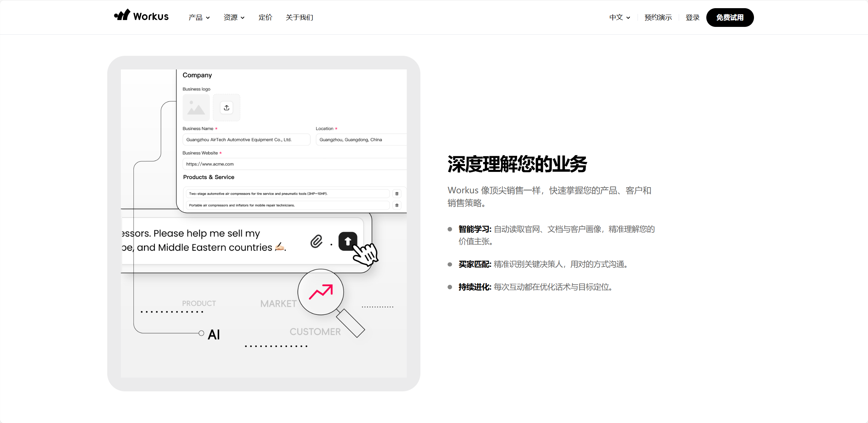This screenshot has width=868, height=423.
Task: Click the Business Name input field
Action: tap(246, 140)
